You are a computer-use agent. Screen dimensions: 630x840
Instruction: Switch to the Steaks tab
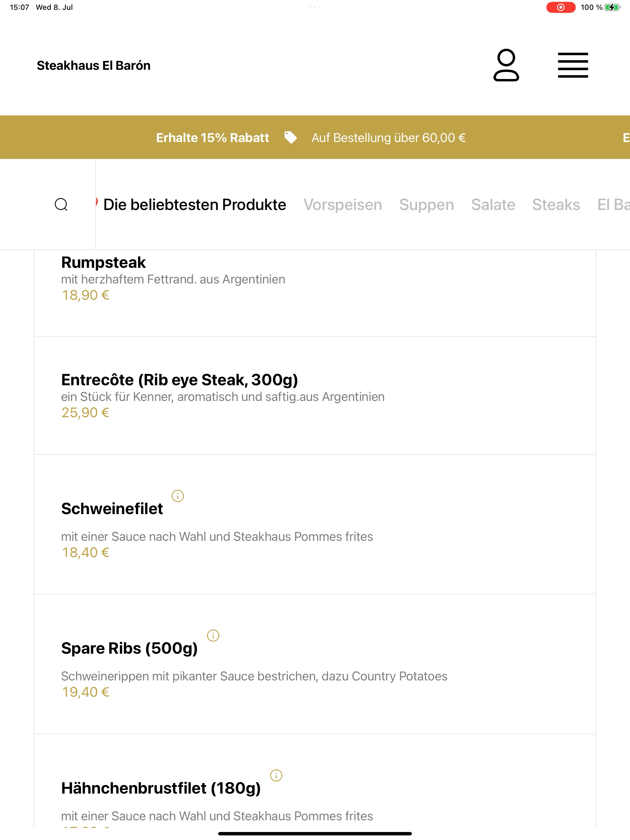pos(556,204)
